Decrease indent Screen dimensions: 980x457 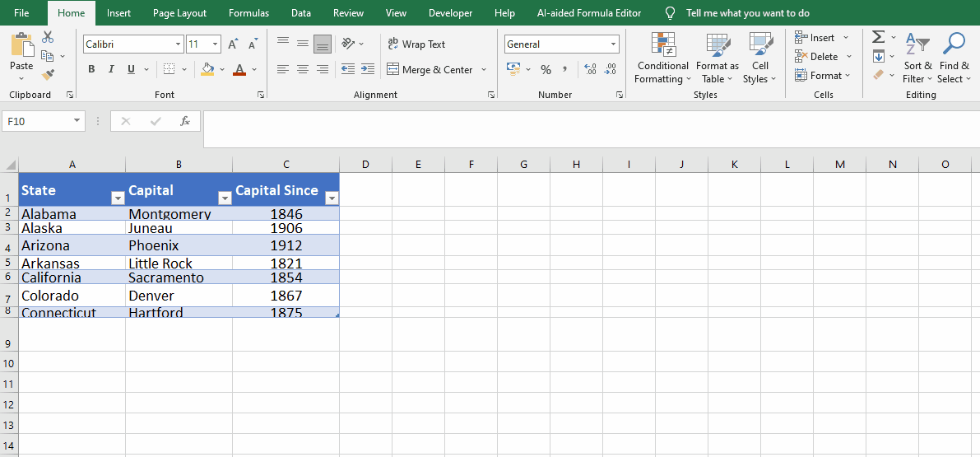tap(348, 69)
